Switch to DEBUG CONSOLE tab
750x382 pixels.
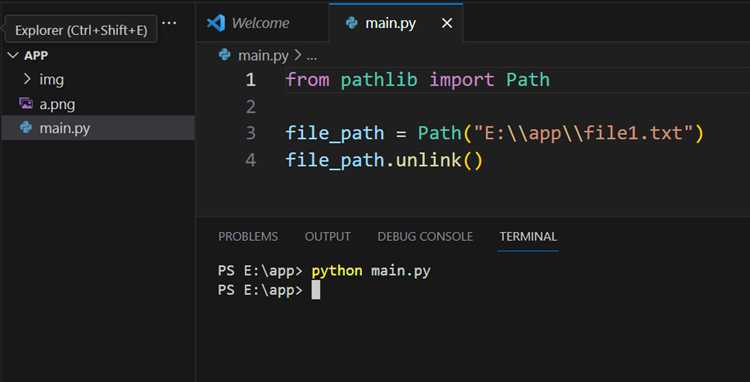(425, 237)
